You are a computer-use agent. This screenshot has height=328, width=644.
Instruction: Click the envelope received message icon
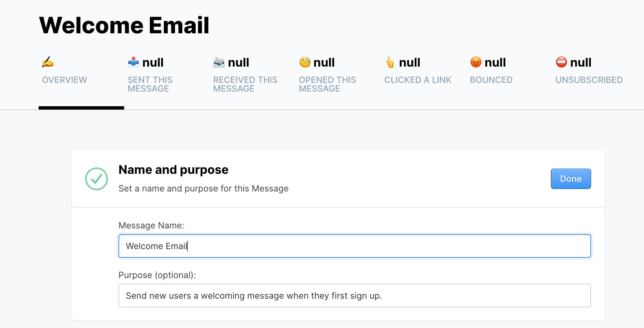pyautogui.click(x=219, y=62)
